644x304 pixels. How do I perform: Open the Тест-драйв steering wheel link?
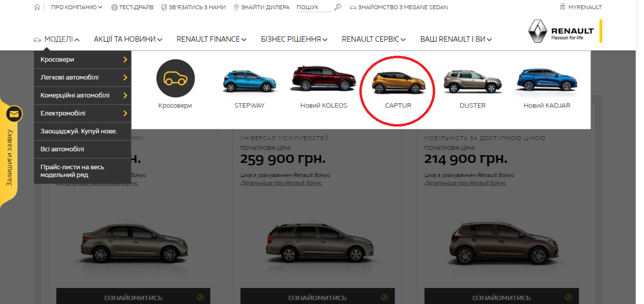(132, 8)
